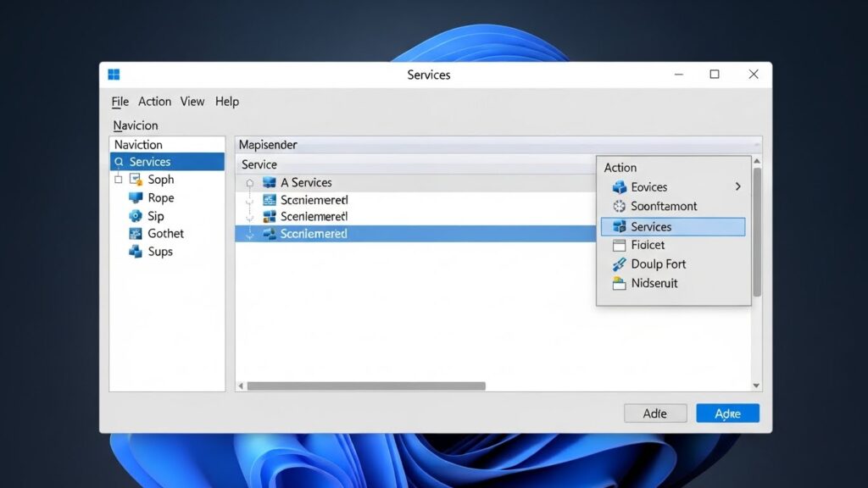The width and height of the screenshot is (868, 488).
Task: Open the File menu
Action: point(120,102)
